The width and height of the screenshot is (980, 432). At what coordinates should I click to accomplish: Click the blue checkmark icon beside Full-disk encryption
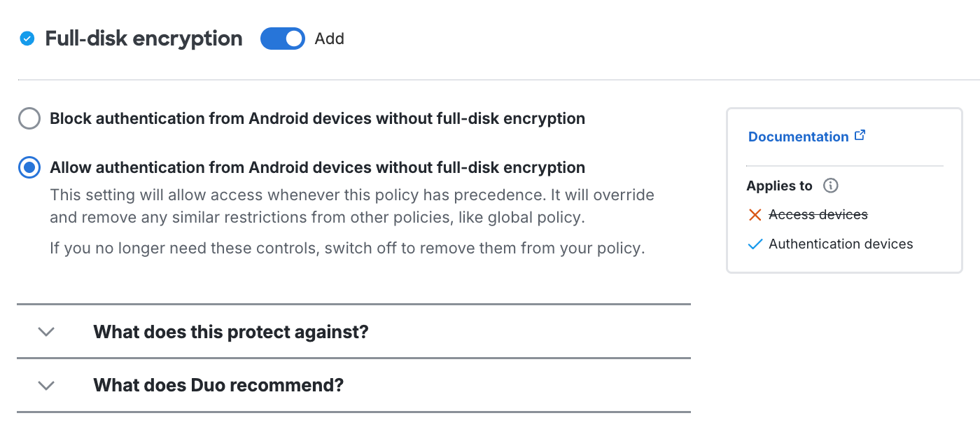(27, 39)
